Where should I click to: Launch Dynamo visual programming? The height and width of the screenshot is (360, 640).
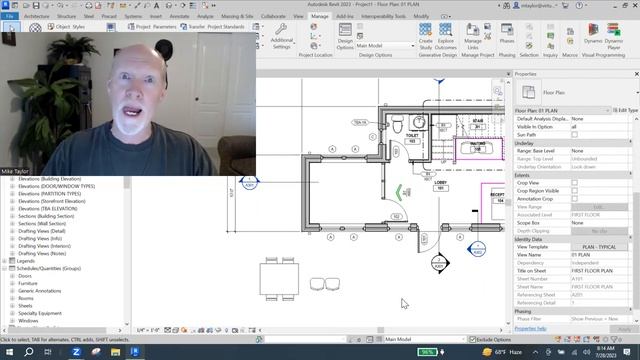(x=593, y=33)
